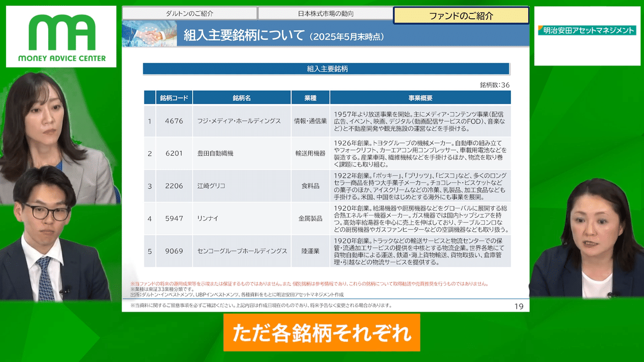This screenshot has height=362, width=644.
Task: Click the name フジ・メディア・ホールディングス
Action: [x=239, y=121]
